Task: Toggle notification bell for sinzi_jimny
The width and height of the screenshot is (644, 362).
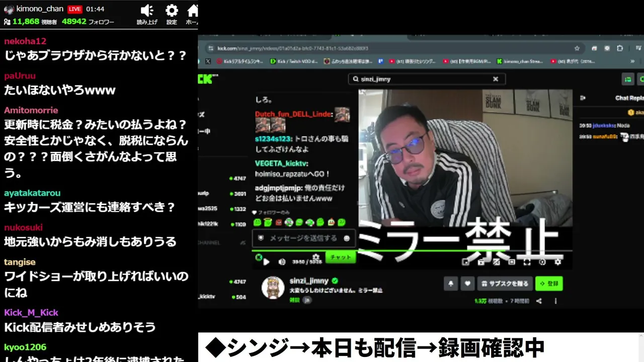Action: pyautogui.click(x=451, y=284)
